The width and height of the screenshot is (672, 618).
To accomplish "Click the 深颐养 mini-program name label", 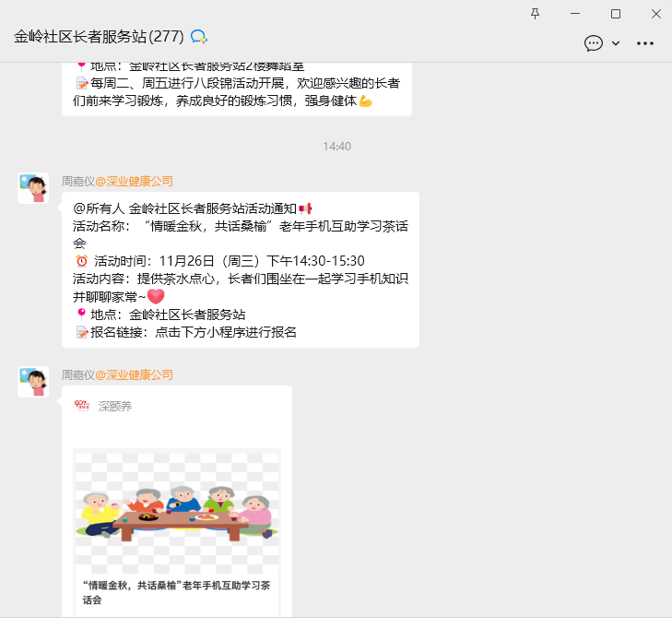I will click(115, 406).
